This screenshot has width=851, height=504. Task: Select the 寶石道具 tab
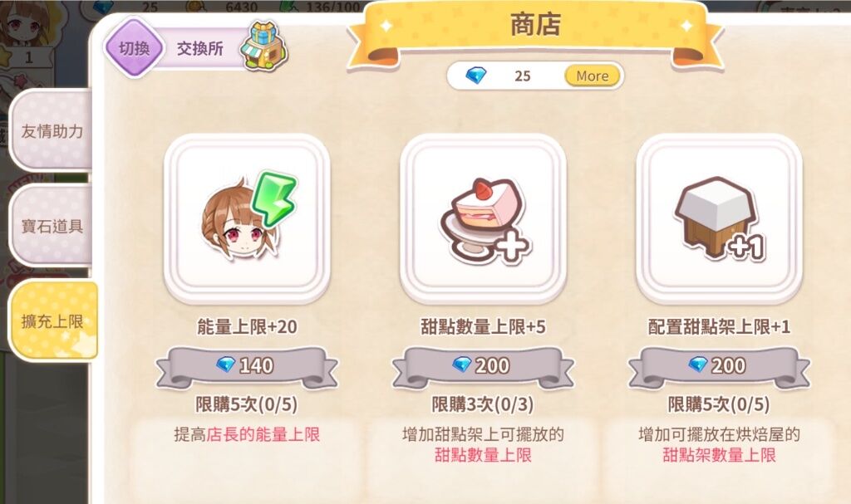click(51, 226)
